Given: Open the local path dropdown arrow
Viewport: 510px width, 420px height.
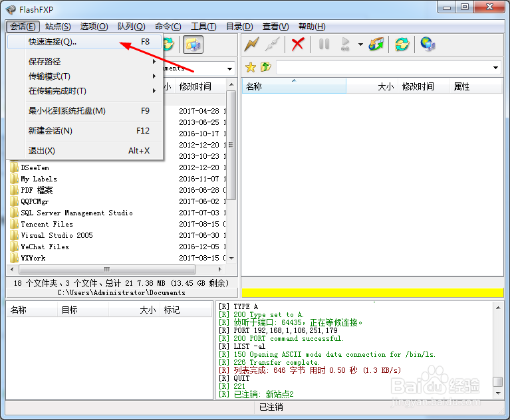Looking at the screenshot, I should coord(229,68).
